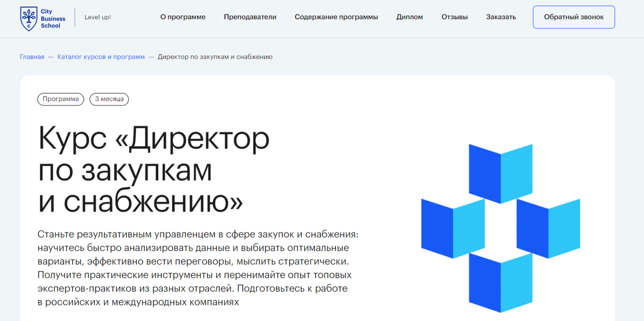Follow the «Главная» breadcrumb link
The image size is (644, 321).
click(32, 57)
